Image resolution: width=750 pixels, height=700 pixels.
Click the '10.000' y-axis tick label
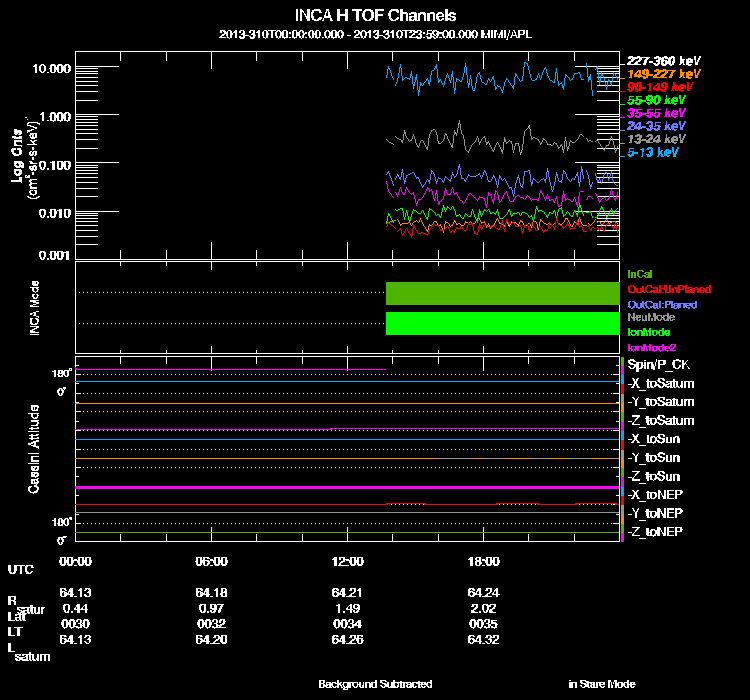pyautogui.click(x=52, y=69)
